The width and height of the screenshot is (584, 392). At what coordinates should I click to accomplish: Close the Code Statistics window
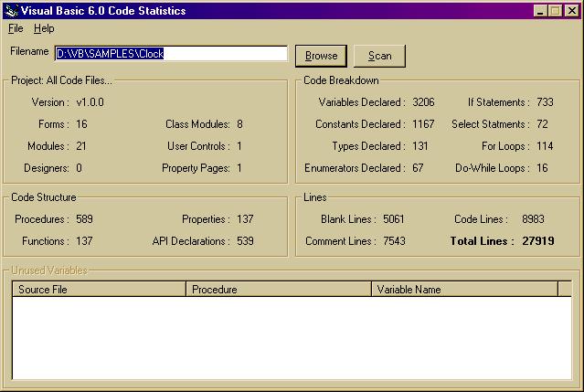(572, 11)
